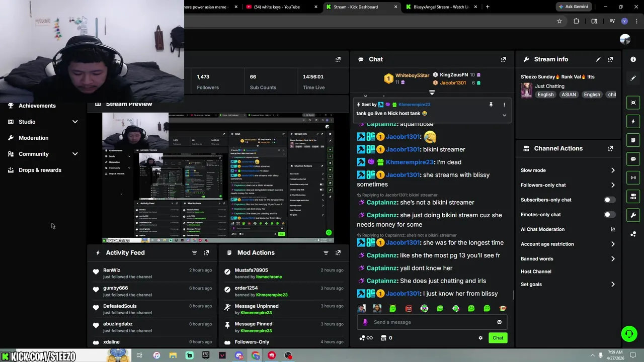The width and height of the screenshot is (644, 362).
Task: Collapse the pinned message chevron
Action: pos(504,115)
